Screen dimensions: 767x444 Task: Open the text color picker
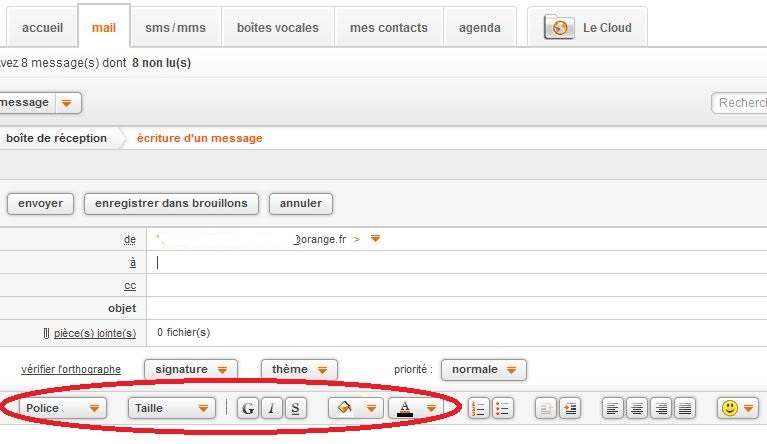[x=414, y=408]
